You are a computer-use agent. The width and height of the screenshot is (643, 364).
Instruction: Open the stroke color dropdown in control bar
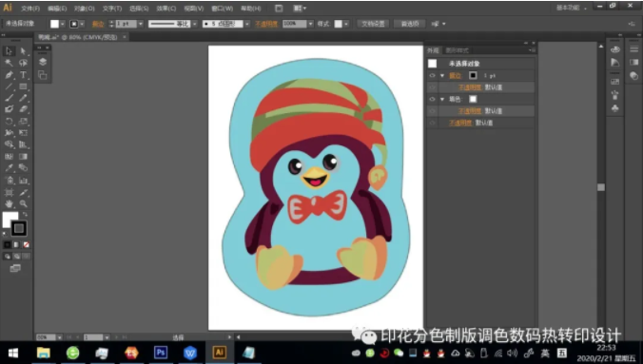coord(82,24)
